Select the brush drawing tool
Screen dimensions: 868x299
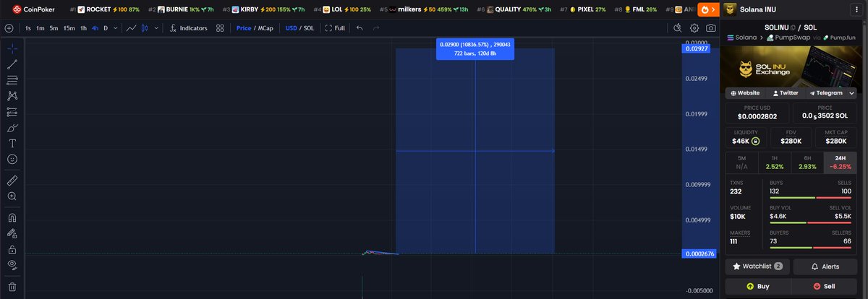pos(12,128)
